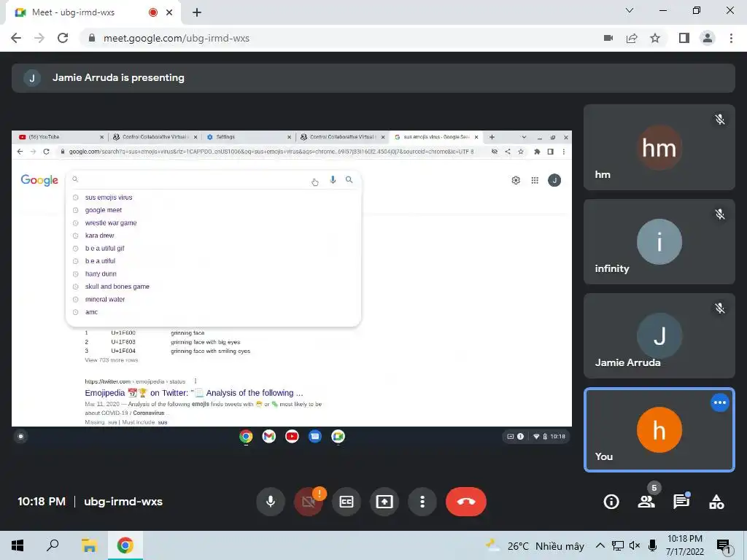Click Google logo in presented screen

(39, 180)
